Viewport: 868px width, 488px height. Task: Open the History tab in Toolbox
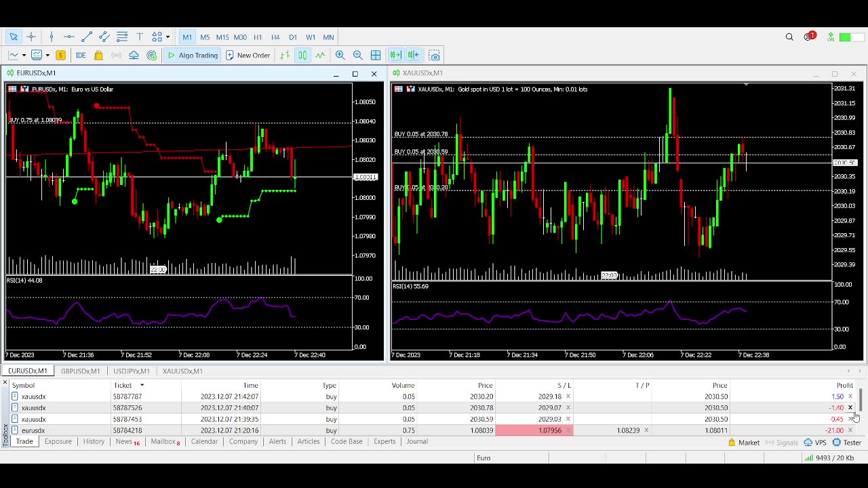point(94,441)
